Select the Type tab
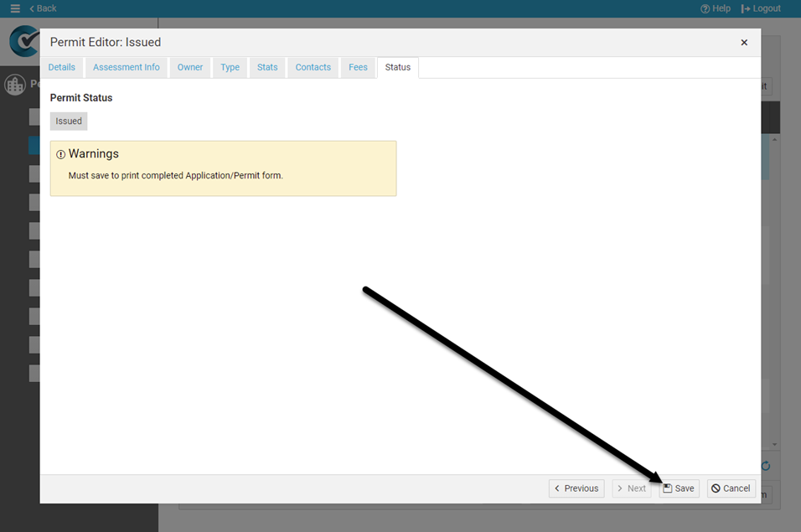 pos(230,67)
